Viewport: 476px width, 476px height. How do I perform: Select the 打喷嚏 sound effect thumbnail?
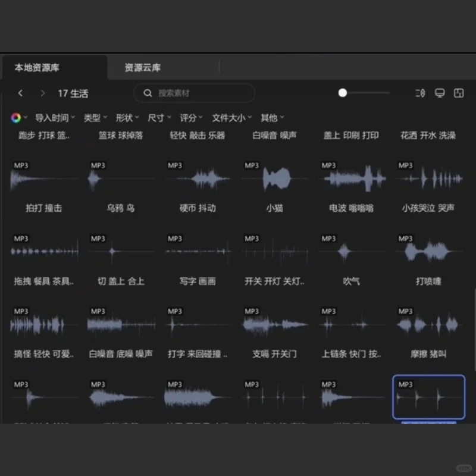pos(428,250)
